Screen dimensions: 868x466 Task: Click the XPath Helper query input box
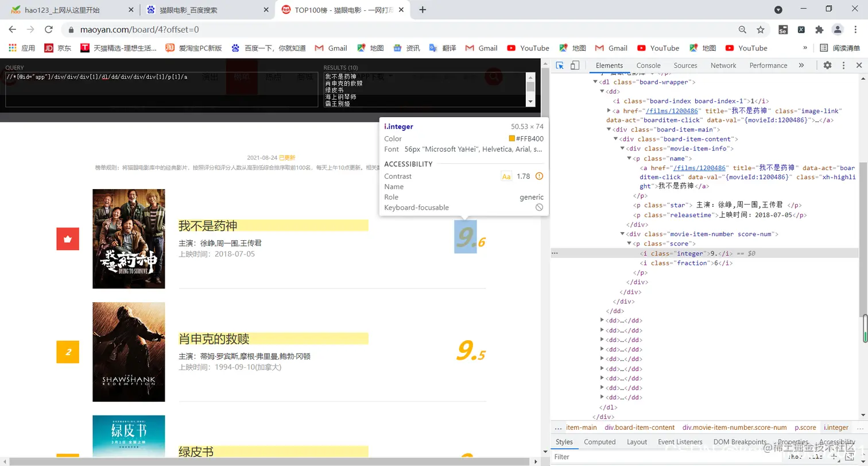coord(161,90)
